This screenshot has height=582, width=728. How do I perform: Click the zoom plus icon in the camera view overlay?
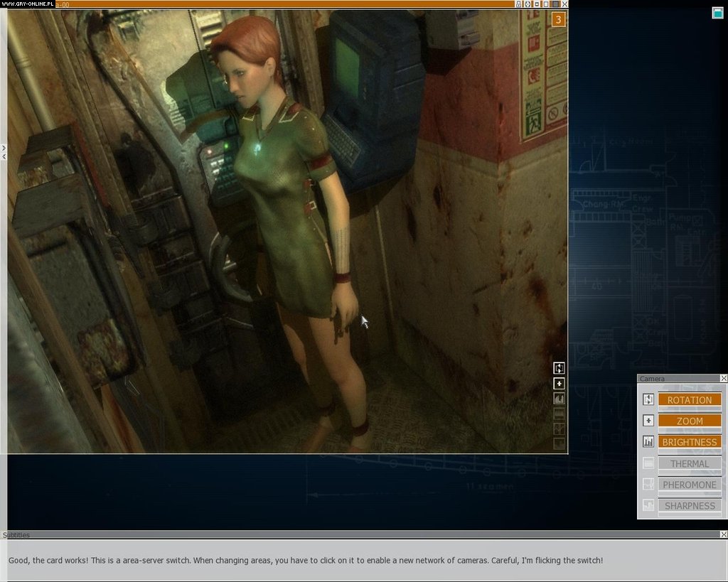(x=560, y=384)
